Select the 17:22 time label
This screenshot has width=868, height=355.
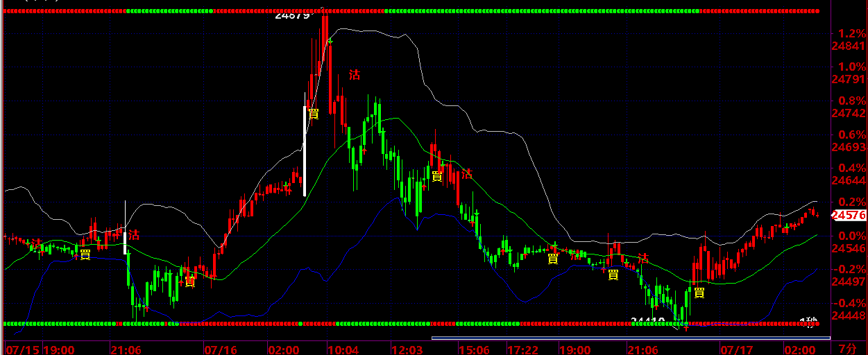523,349
